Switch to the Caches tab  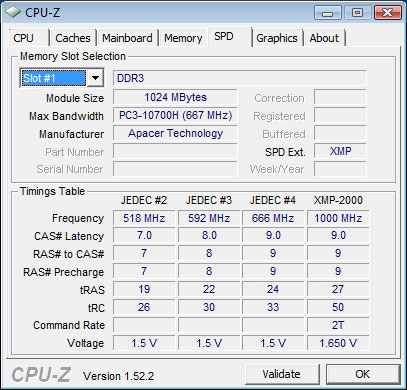pos(73,38)
